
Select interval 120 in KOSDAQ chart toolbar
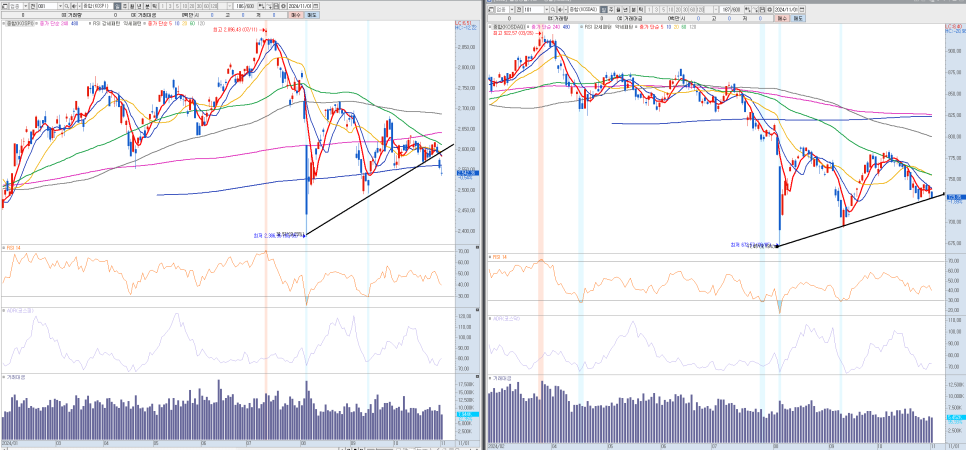point(700,9)
